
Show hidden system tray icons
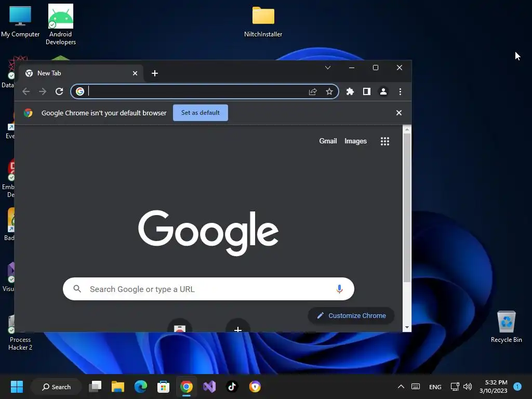point(401,387)
